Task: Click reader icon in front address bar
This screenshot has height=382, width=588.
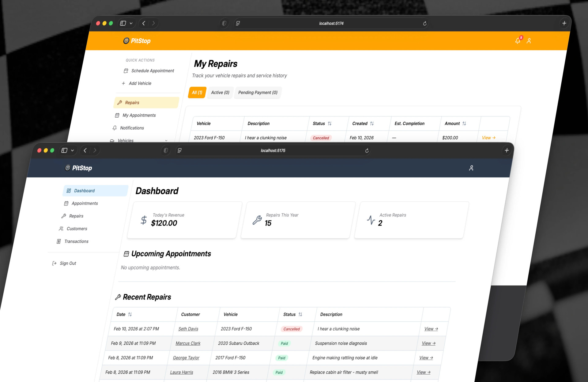Action: tap(180, 150)
